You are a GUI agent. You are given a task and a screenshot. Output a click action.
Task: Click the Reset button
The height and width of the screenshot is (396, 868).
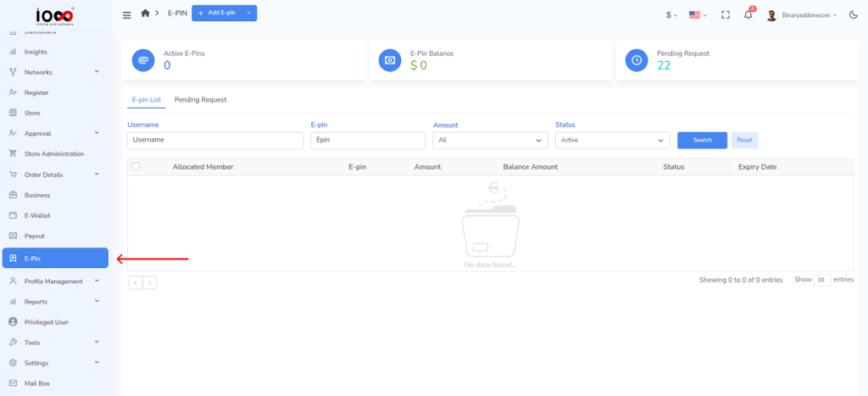click(744, 140)
